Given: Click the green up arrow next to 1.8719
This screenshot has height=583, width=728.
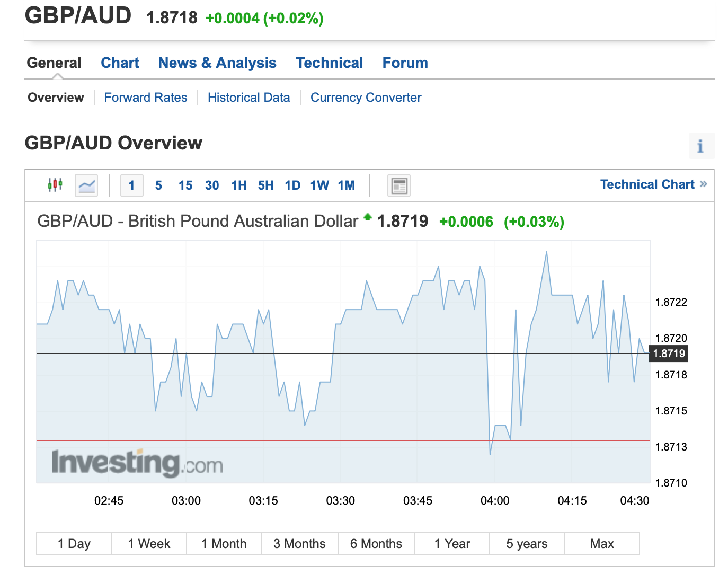Looking at the screenshot, I should tap(368, 217).
